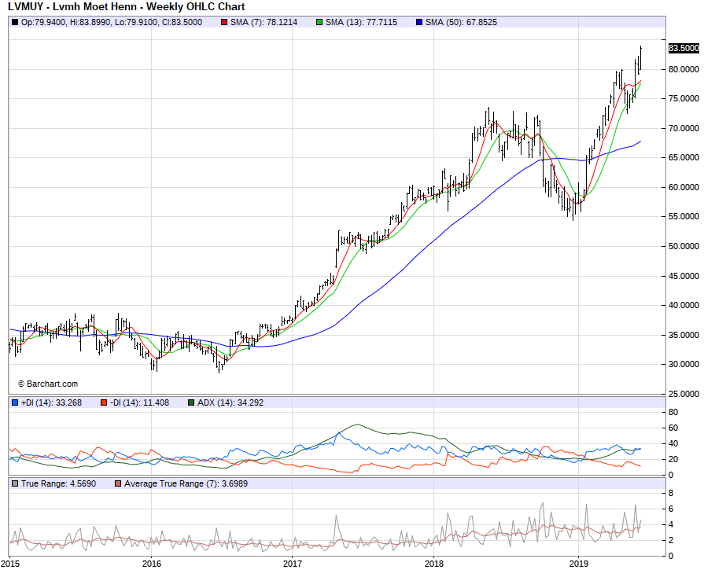Click the 'SMA (13): 77.7115' label

coord(361,22)
